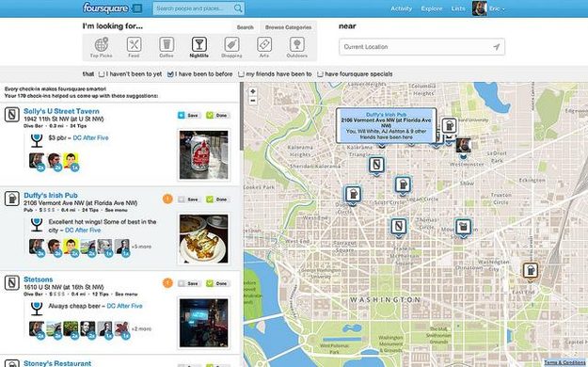
Task: Select the Shopping category icon
Action: click(231, 47)
